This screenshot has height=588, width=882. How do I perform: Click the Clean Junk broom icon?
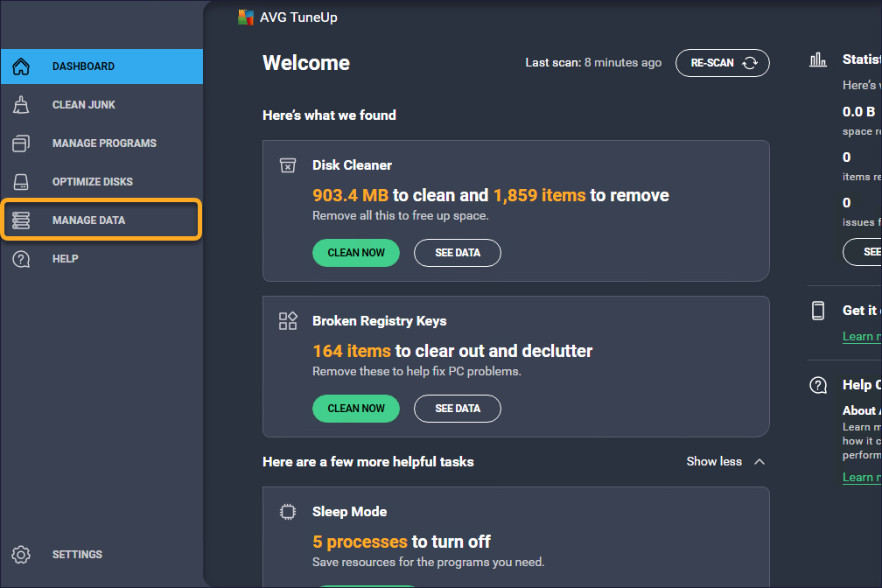(x=21, y=105)
